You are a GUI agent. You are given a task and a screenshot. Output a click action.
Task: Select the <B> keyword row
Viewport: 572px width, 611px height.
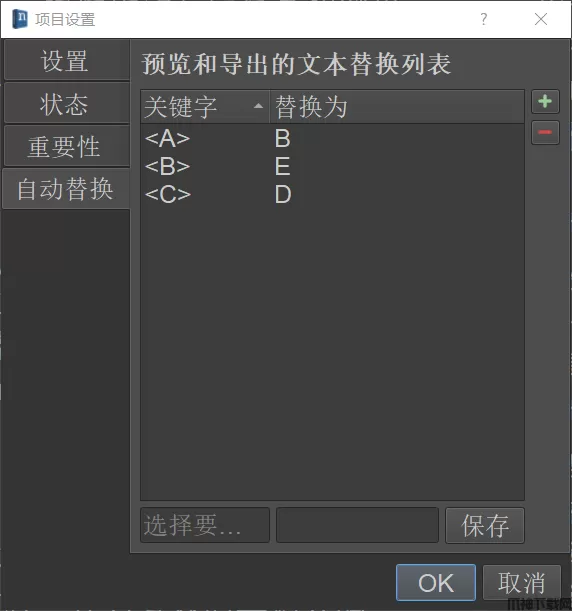pyautogui.click(x=332, y=167)
